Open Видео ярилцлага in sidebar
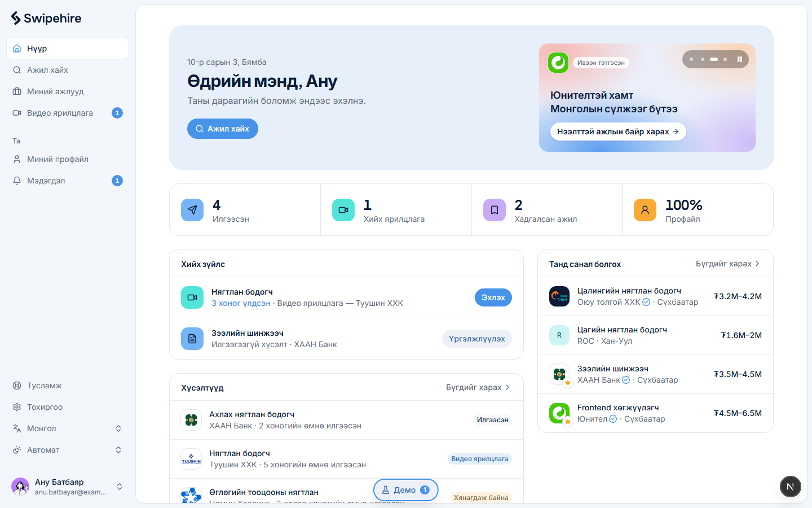812x508 pixels. [x=68, y=113]
